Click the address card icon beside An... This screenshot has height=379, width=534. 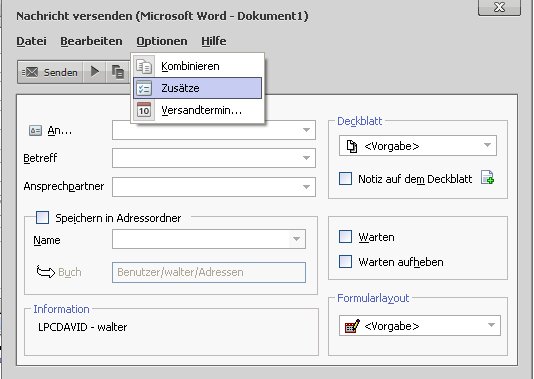[35, 130]
